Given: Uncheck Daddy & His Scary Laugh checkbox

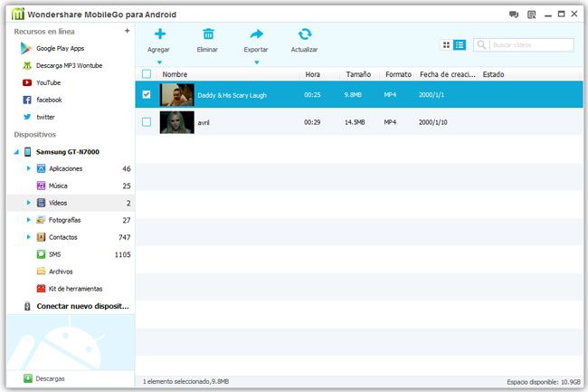Looking at the screenshot, I should (147, 94).
